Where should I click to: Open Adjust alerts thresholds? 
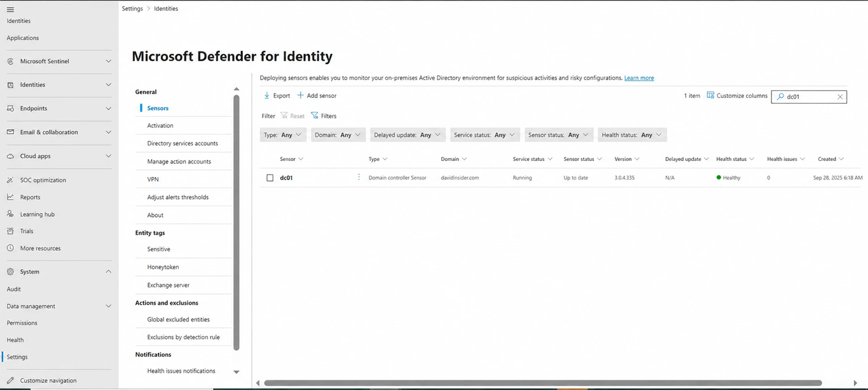(178, 197)
